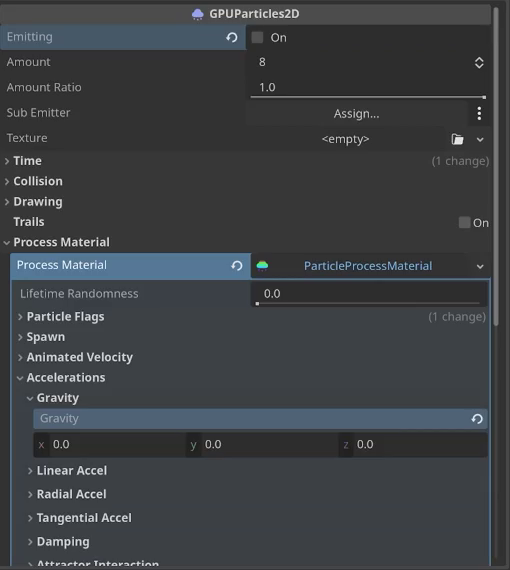Expand the Spawn group

coord(20,337)
